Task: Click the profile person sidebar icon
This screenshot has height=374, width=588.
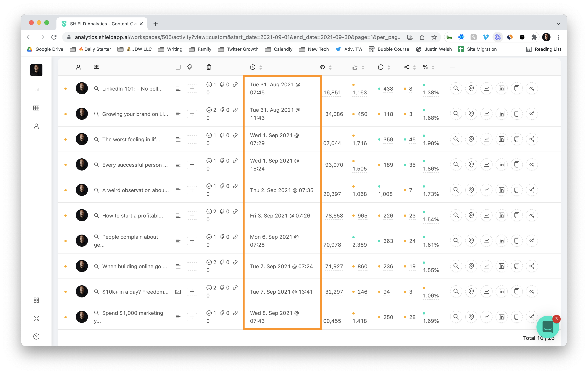Action: (x=36, y=126)
